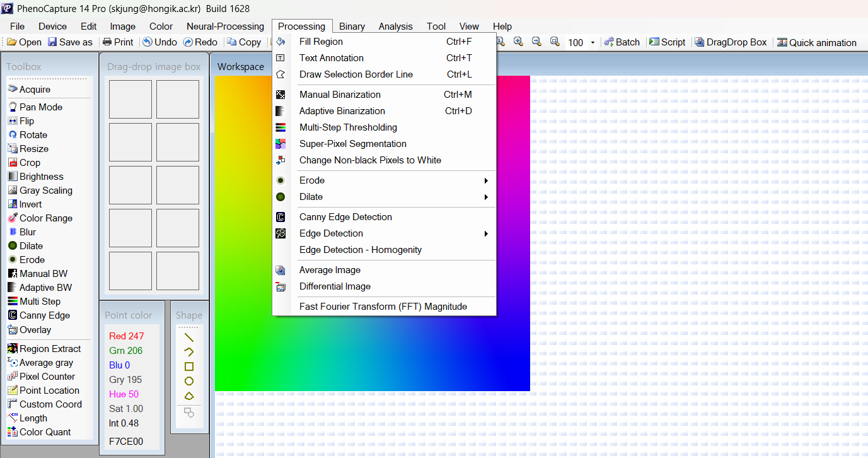Choose Average Image from the menu
Viewport: 868px width, 458px height.
[x=385, y=270]
